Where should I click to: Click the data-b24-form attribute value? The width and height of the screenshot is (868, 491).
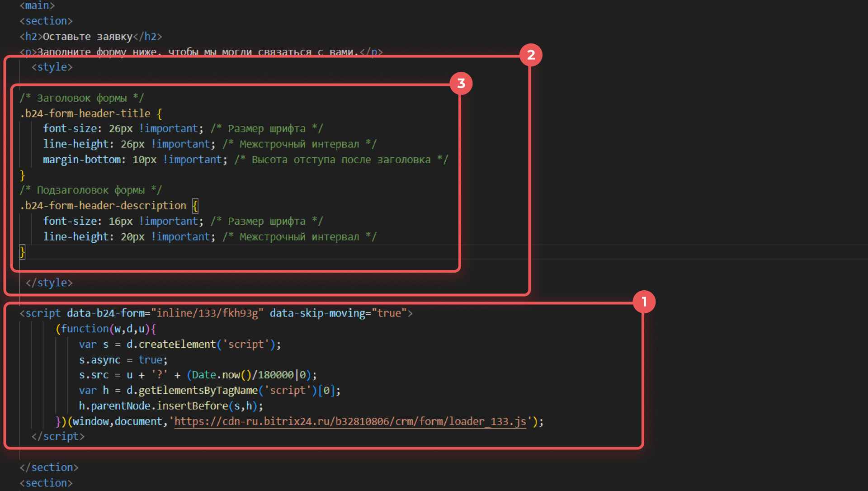coord(207,313)
